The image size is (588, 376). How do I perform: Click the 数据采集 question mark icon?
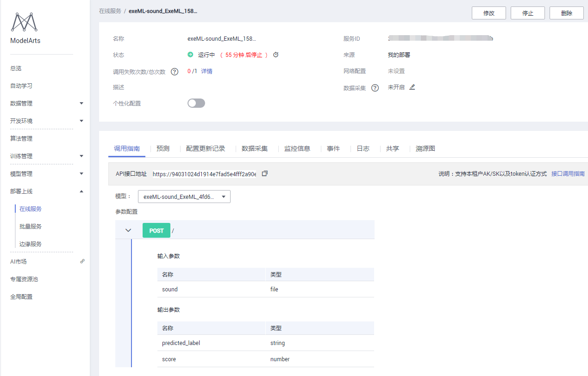pyautogui.click(x=375, y=88)
